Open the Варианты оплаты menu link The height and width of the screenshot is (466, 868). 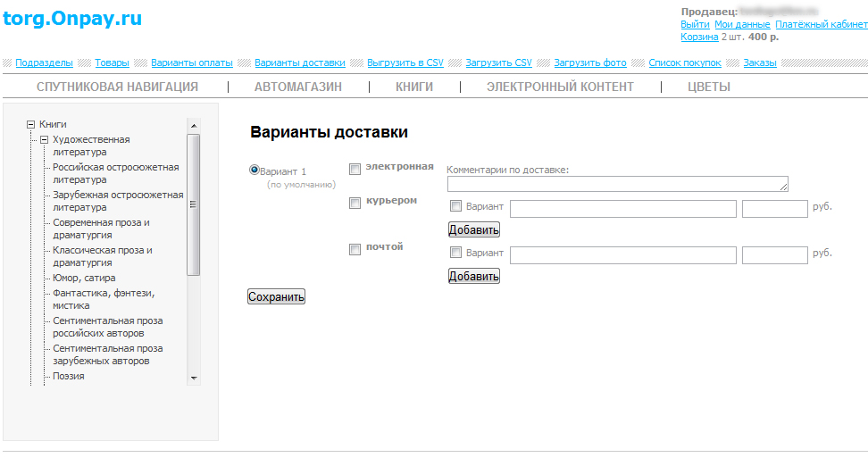pos(191,62)
